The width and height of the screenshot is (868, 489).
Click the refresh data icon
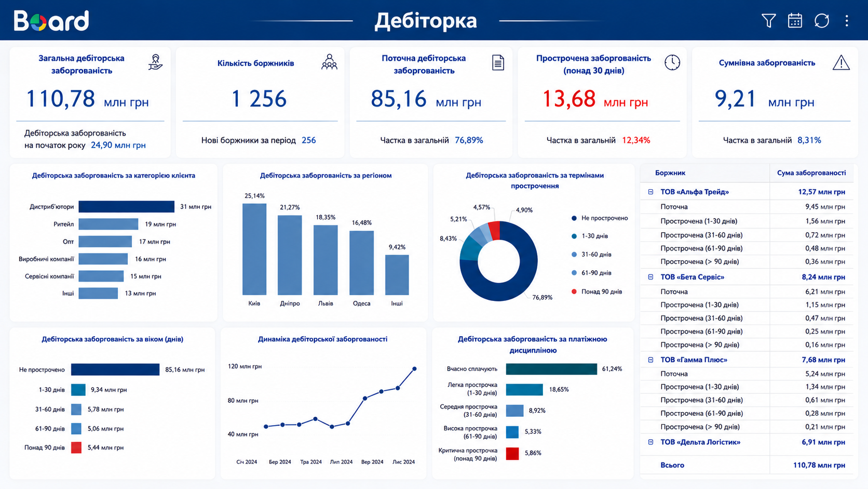[821, 21]
